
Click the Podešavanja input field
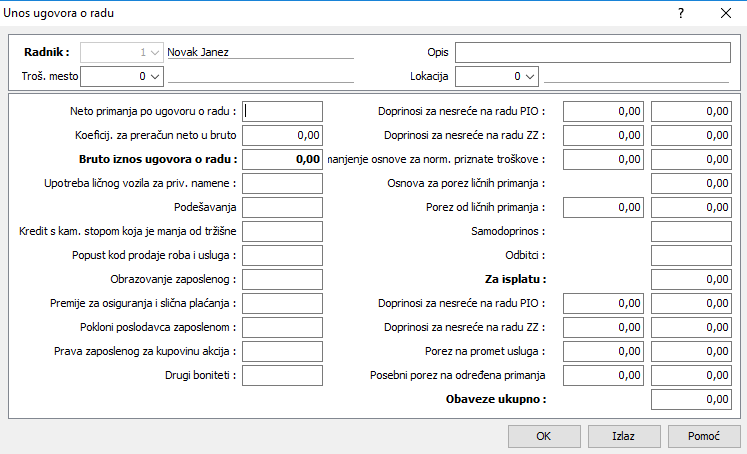[283, 207]
